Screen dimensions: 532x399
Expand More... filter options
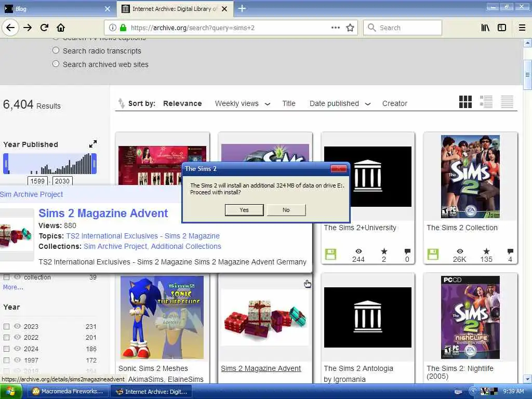13,287
